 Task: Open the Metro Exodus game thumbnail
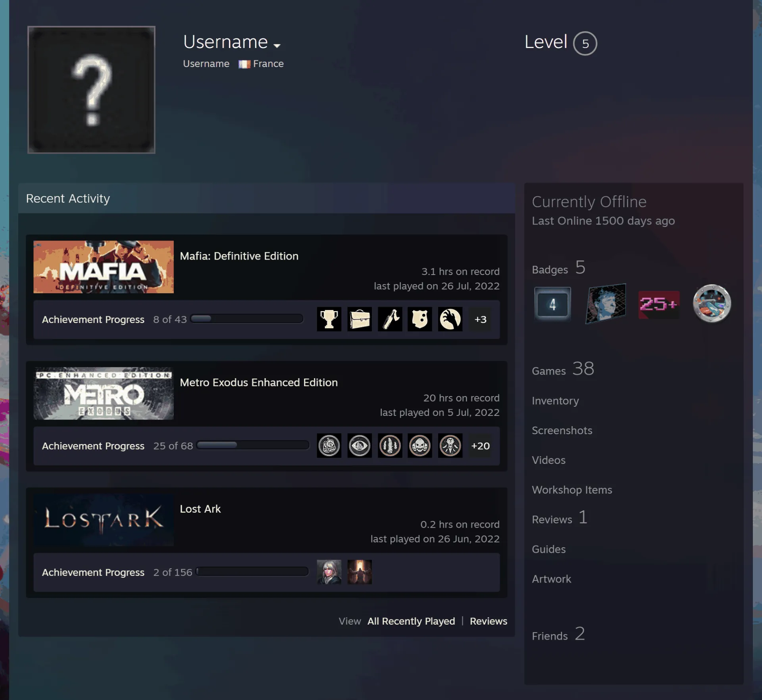[104, 393]
